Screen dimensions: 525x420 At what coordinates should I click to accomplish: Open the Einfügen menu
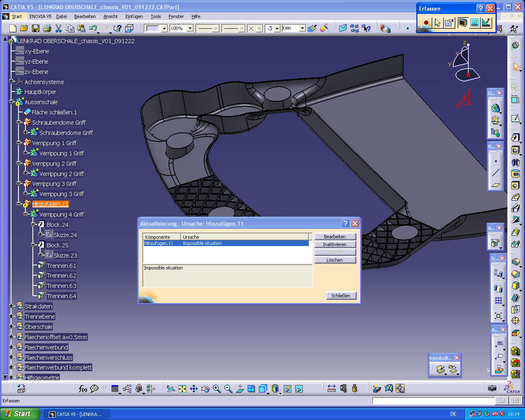pyautogui.click(x=134, y=16)
